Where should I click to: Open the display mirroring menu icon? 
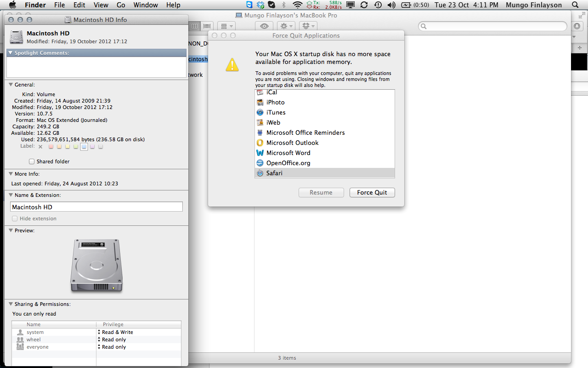tap(351, 5)
